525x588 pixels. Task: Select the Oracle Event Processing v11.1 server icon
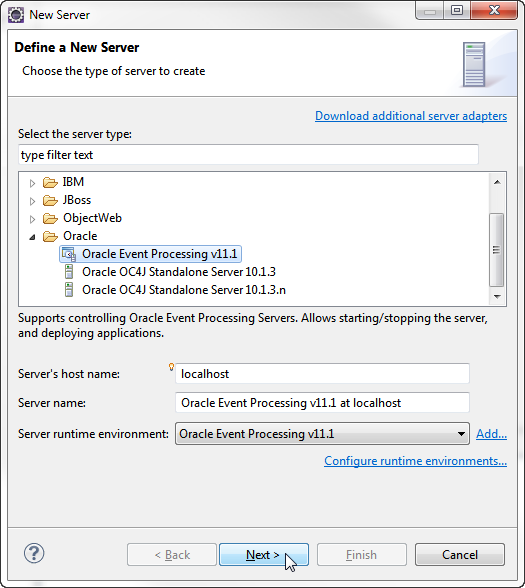click(69, 254)
